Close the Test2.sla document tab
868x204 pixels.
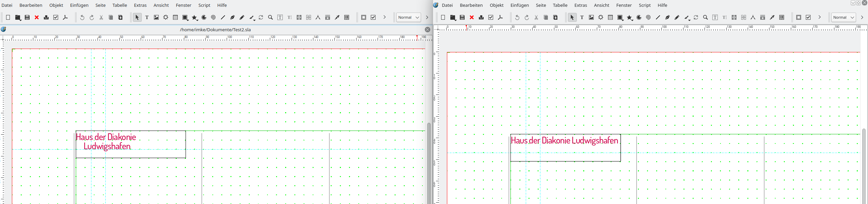tap(428, 30)
